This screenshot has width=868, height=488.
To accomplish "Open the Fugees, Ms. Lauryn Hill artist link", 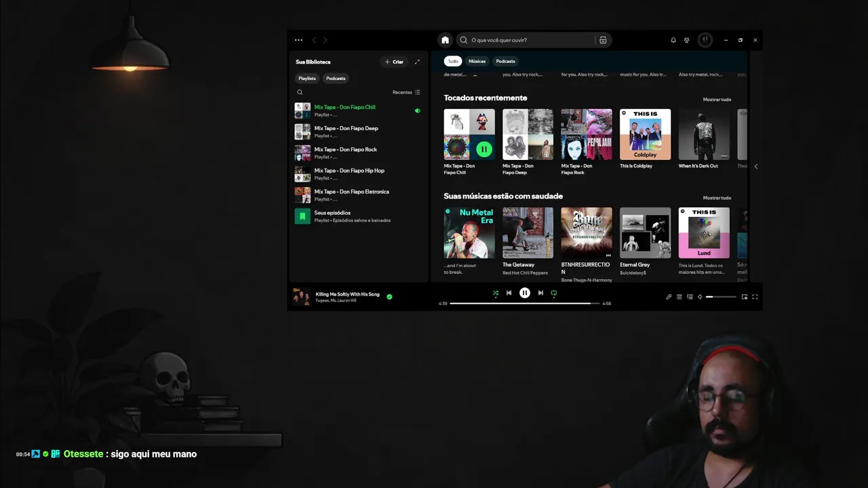I will [x=337, y=300].
